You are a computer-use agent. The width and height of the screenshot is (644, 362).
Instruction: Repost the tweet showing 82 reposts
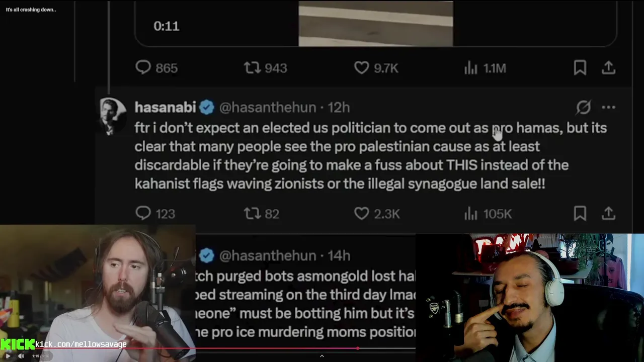click(x=252, y=213)
